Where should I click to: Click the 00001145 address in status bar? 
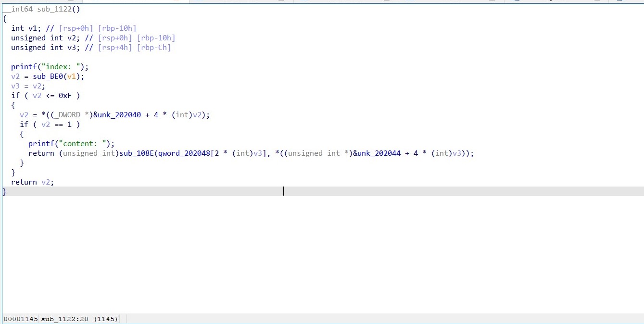21,319
